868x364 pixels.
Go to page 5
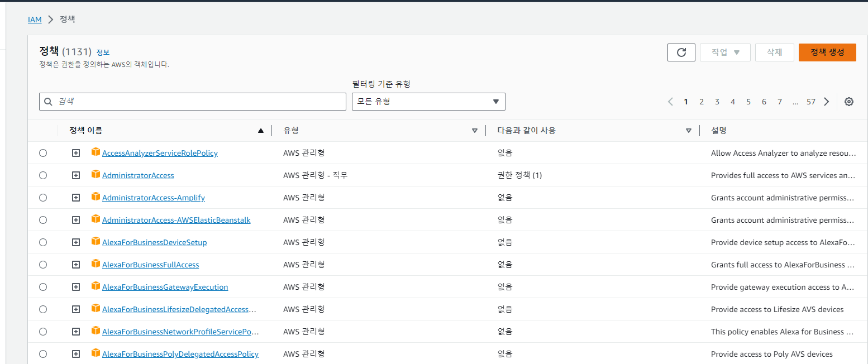[748, 102]
